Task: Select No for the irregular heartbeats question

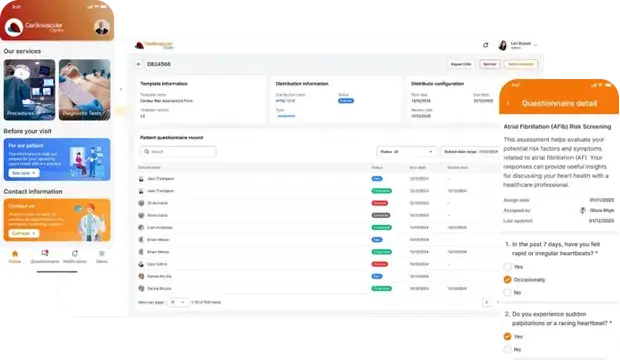Action: point(507,293)
